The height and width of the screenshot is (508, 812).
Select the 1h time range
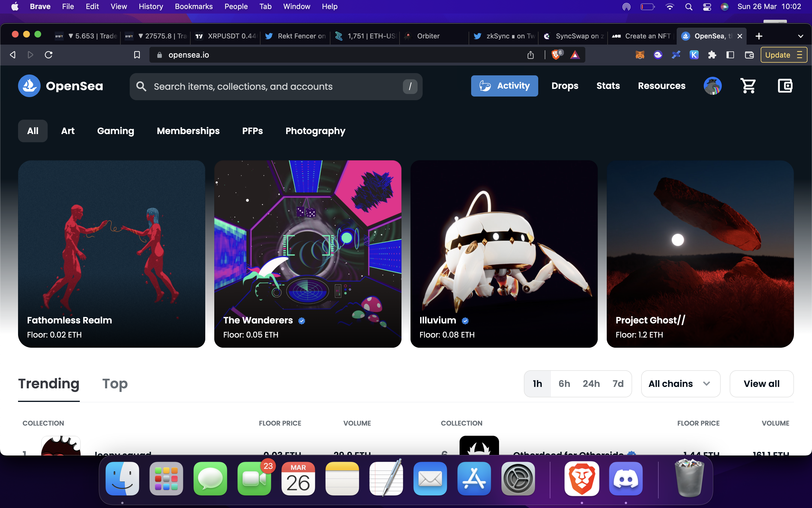tap(538, 384)
